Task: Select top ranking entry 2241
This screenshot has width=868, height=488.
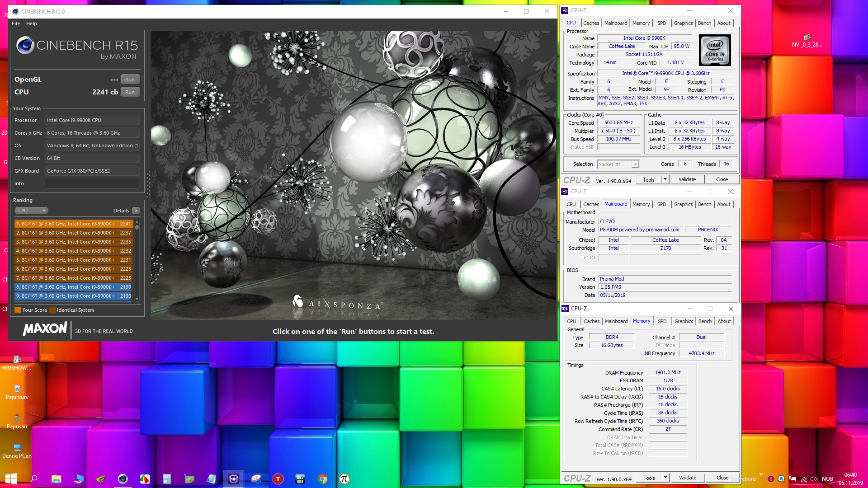Action: [x=73, y=224]
